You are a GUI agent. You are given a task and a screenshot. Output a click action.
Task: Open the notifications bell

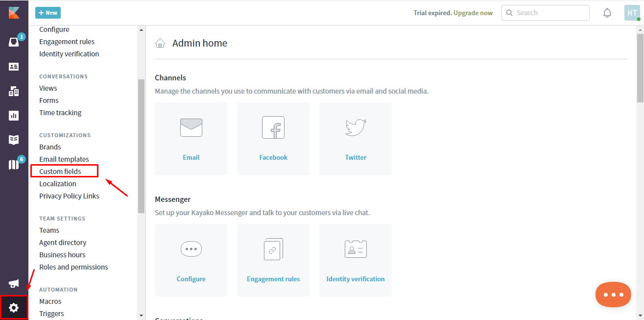coord(607,13)
